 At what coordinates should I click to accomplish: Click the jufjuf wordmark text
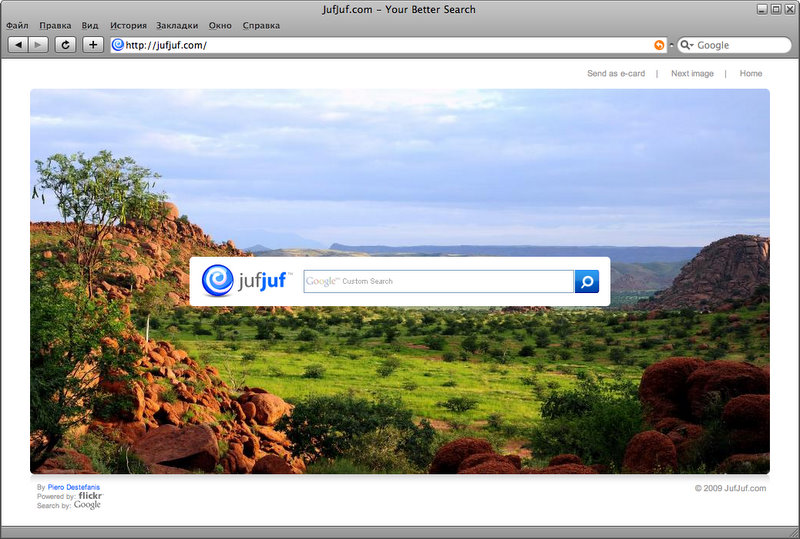[x=262, y=281]
